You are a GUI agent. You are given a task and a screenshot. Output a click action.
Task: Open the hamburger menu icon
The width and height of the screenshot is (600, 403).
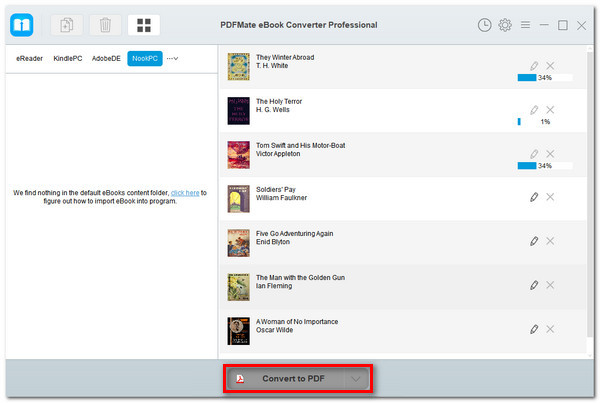[525, 25]
